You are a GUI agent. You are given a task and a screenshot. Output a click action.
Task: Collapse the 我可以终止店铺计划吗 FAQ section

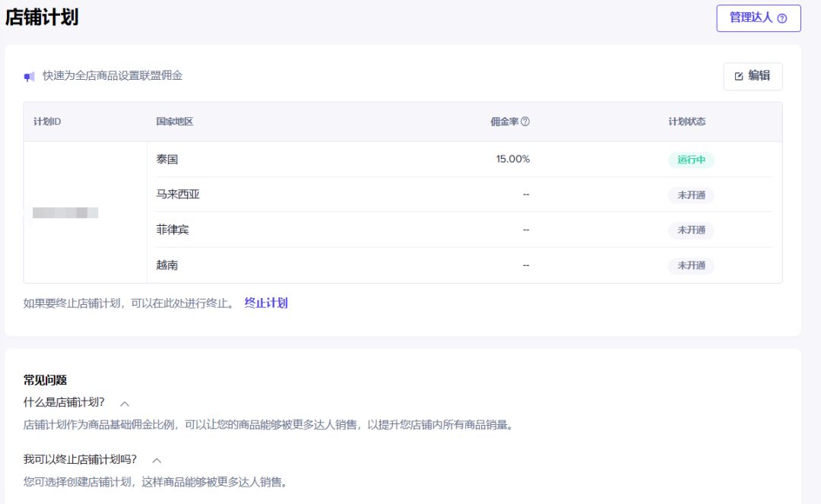coord(157,459)
